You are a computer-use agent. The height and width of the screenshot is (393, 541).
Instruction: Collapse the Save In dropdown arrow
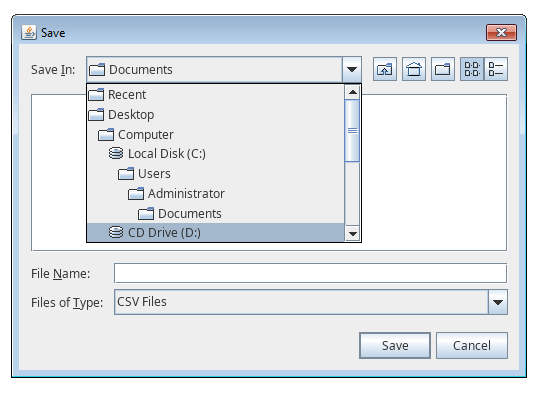coord(352,70)
